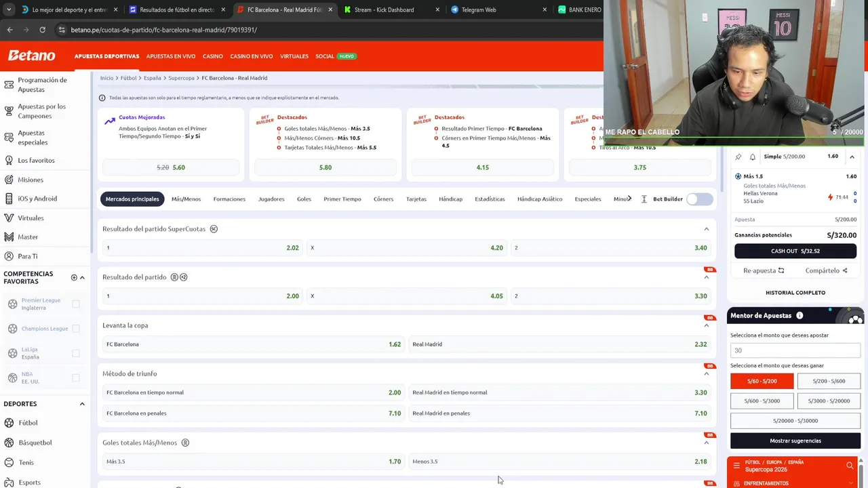This screenshot has height=488, width=868.
Task: Check the Premier League favorite checkbox
Action: (76, 304)
